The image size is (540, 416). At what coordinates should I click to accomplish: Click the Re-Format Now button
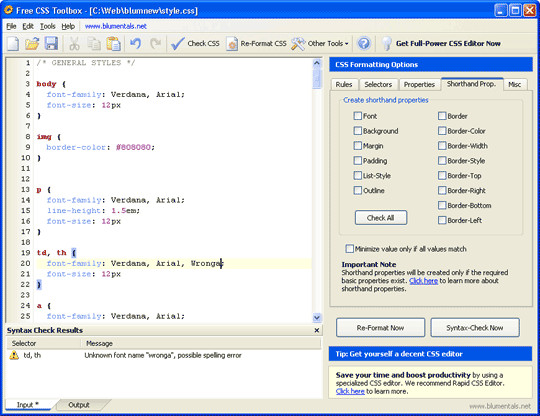pyautogui.click(x=381, y=327)
